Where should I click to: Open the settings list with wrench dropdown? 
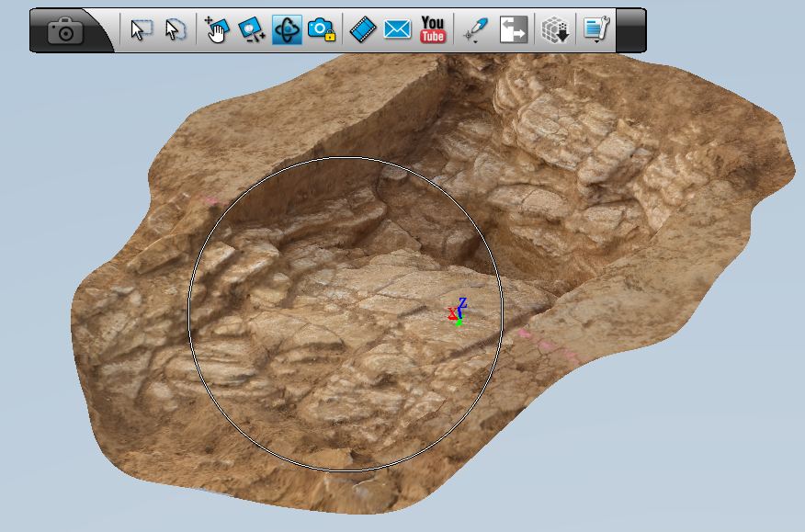(x=596, y=30)
